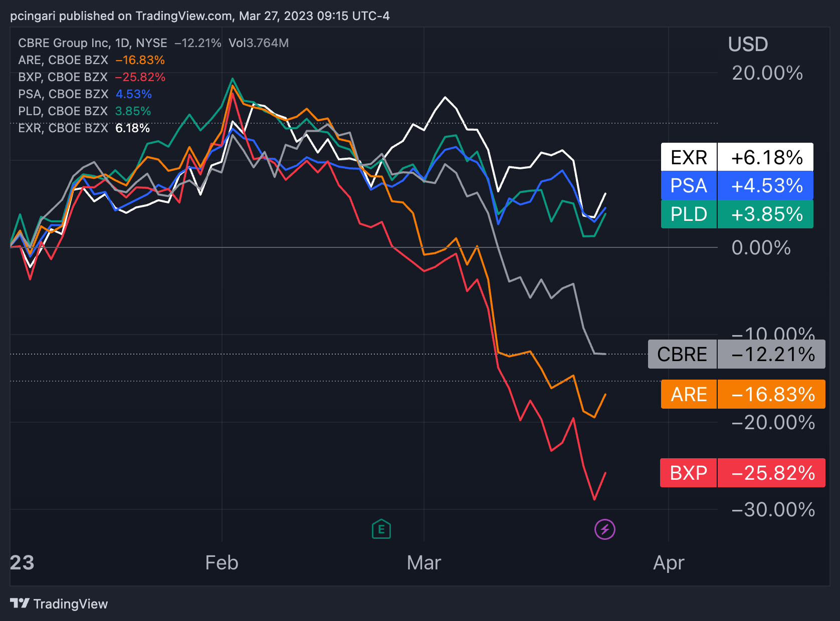Select the ARE orange price label
The image size is (840, 621).
click(743, 394)
